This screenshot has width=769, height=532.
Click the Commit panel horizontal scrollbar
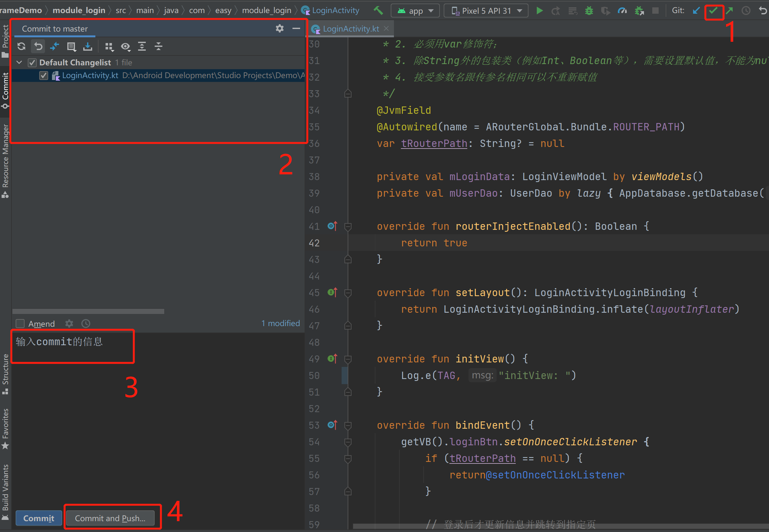tap(88, 311)
